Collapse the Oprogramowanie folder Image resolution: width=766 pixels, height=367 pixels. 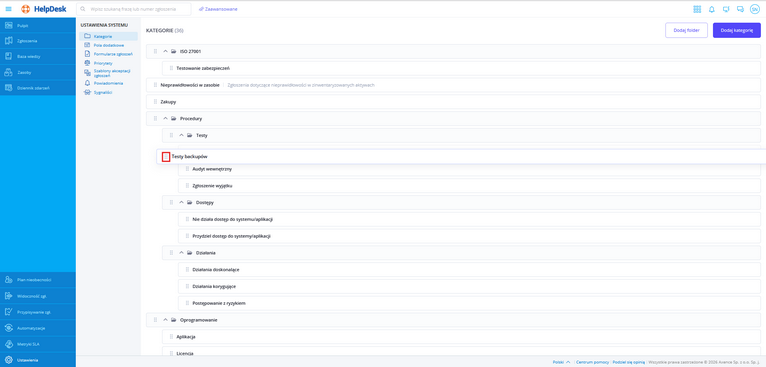tap(165, 320)
